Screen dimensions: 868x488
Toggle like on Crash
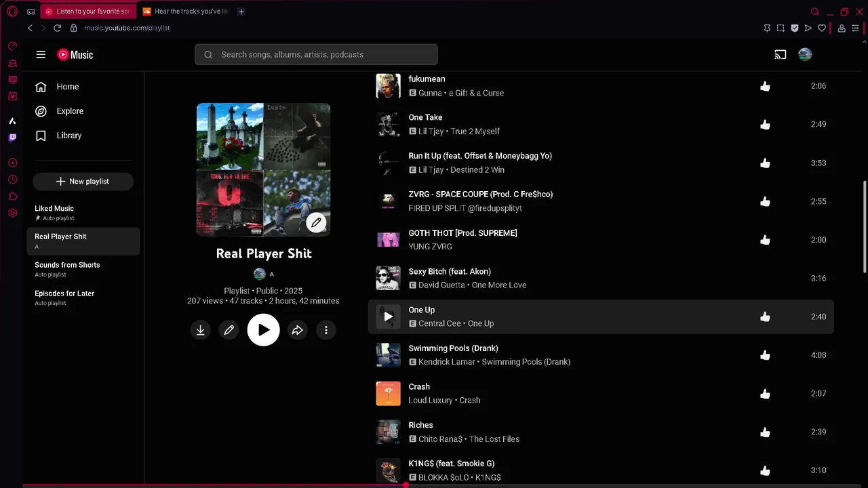coord(765,394)
